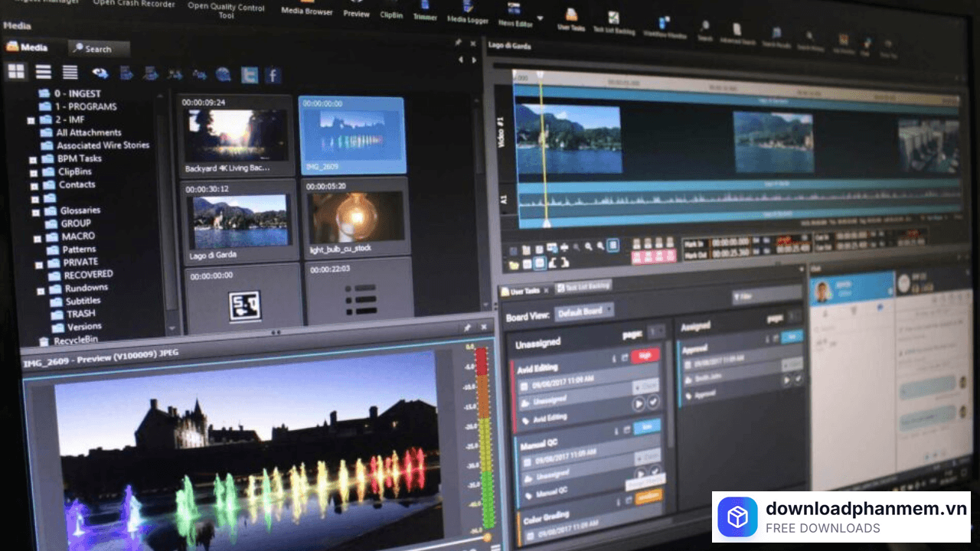The width and height of the screenshot is (980, 551).
Task: Open Media Browser from top toolbar
Action: point(307,9)
